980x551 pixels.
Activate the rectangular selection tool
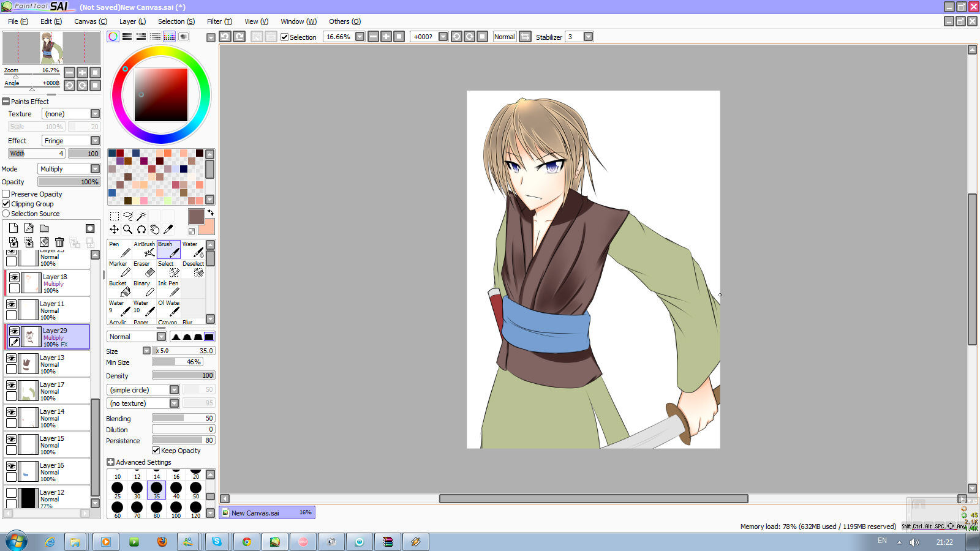(115, 216)
